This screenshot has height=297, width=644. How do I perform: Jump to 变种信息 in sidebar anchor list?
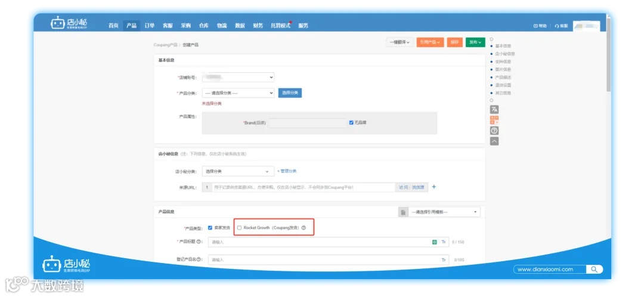coord(503,61)
